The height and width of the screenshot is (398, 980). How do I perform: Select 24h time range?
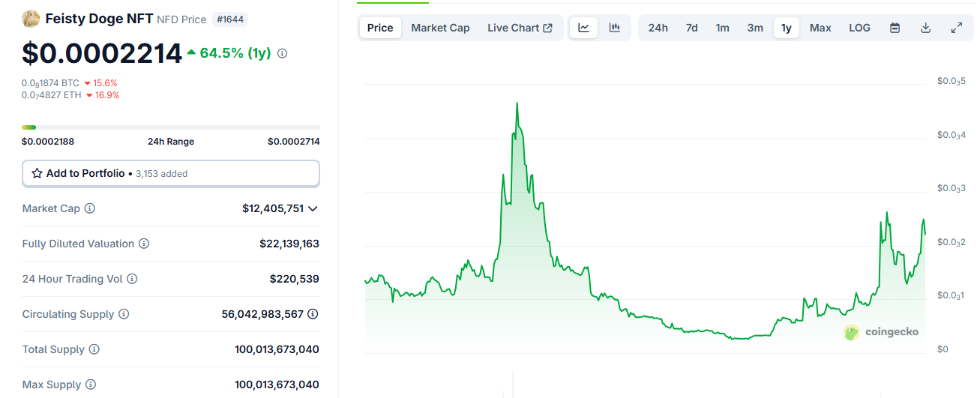[x=658, y=28]
